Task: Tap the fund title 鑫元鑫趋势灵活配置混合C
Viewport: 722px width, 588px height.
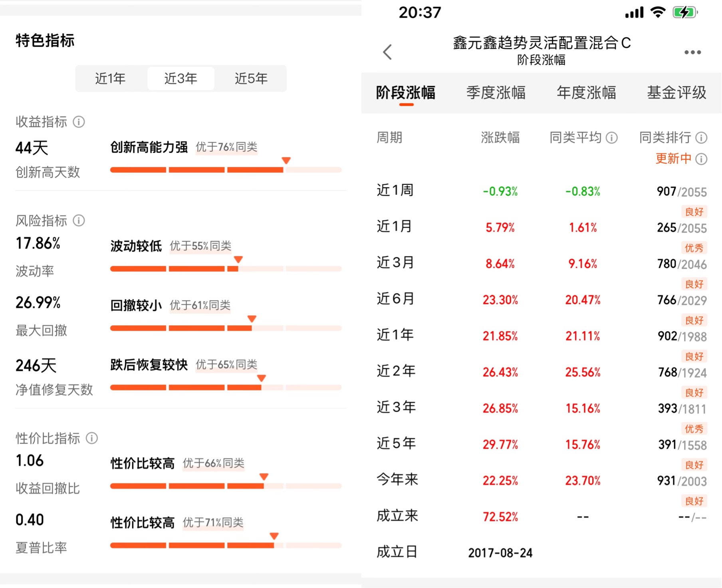Action: 541,43
